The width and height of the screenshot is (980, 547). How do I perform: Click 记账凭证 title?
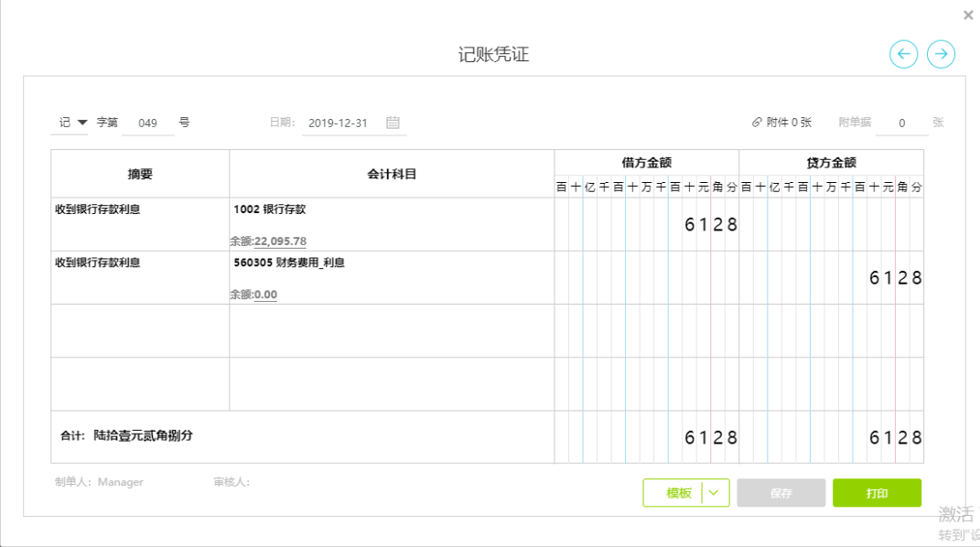tap(494, 54)
